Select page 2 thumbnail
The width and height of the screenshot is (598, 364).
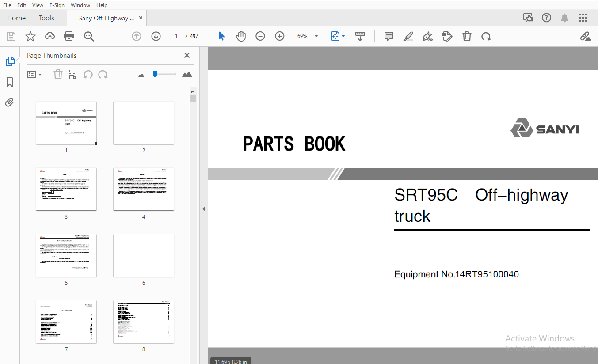click(144, 123)
